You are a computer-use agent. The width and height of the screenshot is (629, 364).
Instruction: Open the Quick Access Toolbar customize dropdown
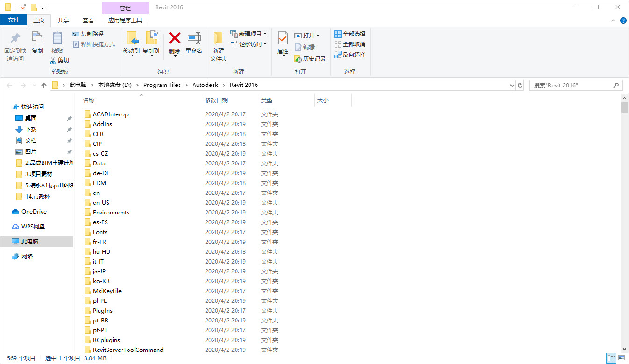coord(42,7)
